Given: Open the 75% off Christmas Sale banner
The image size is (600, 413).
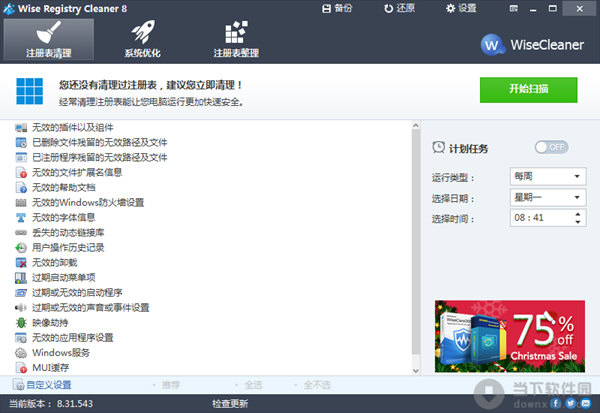Looking at the screenshot, I should click(x=510, y=336).
